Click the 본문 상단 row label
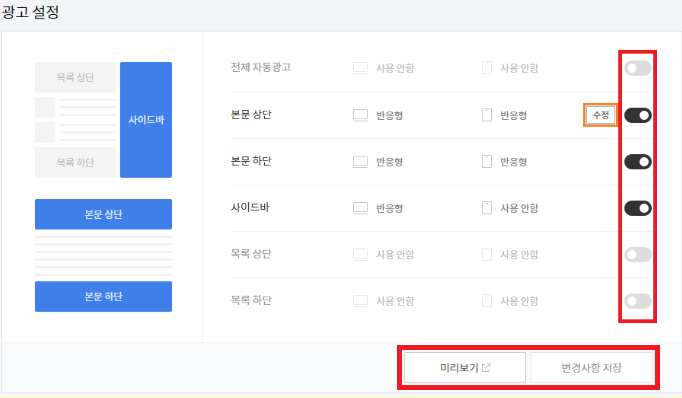 [251, 114]
